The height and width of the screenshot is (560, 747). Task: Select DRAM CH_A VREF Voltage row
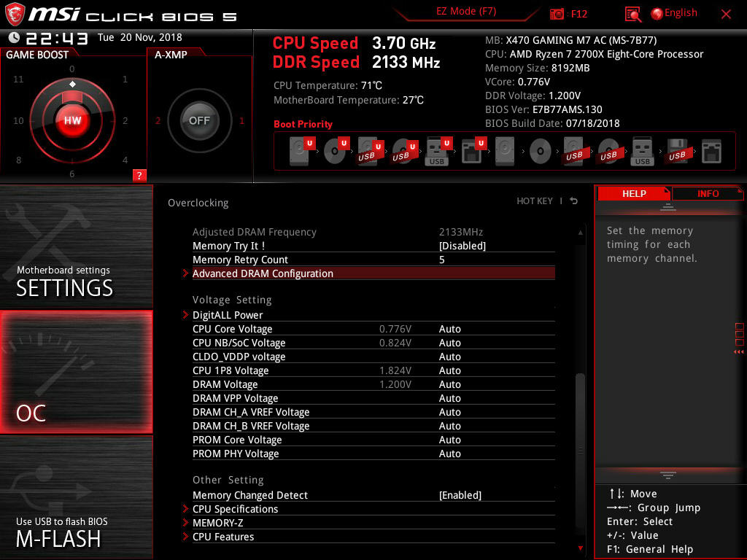tap(373, 412)
